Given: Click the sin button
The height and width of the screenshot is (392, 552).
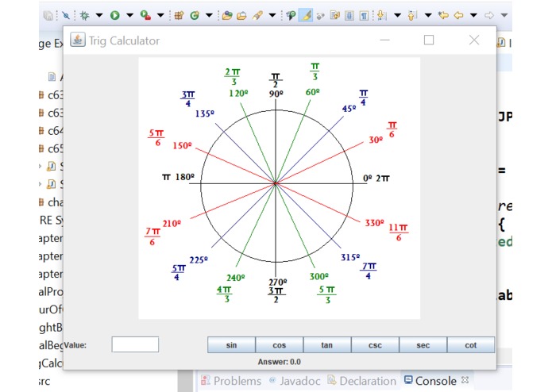Looking at the screenshot, I should pos(231,345).
